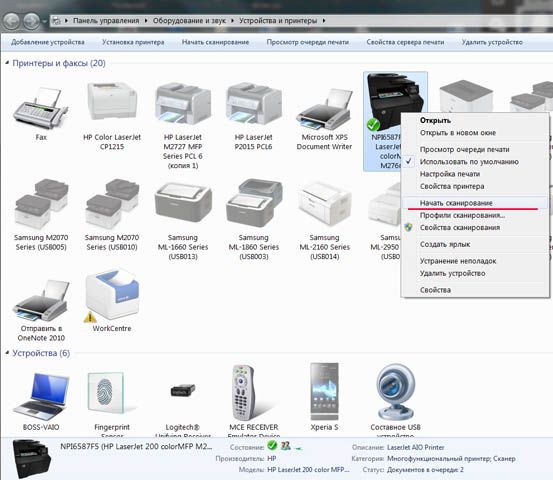Select the Xperia S phone device
This screenshot has width=553, height=482.
coord(324,391)
